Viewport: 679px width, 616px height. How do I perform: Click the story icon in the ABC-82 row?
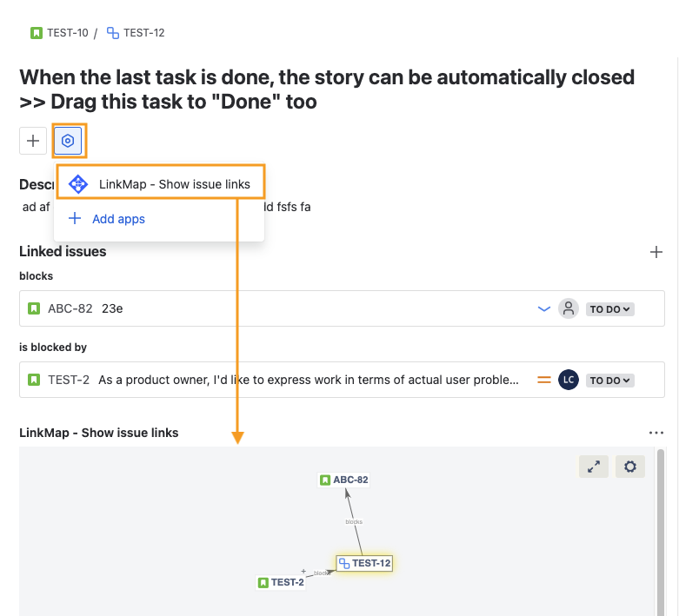[34, 308]
